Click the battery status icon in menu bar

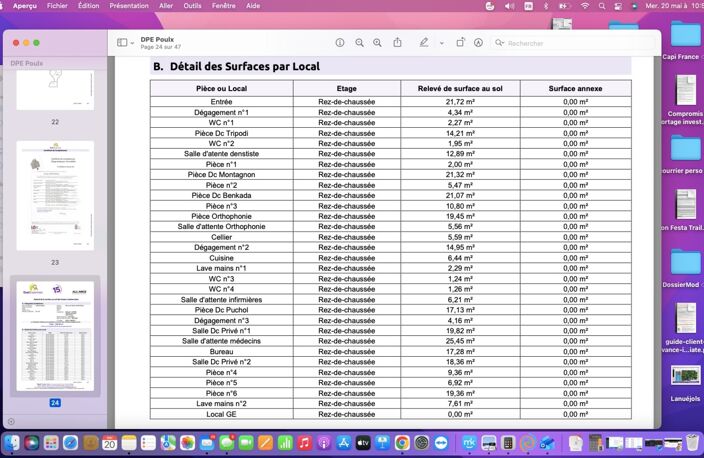click(564, 6)
